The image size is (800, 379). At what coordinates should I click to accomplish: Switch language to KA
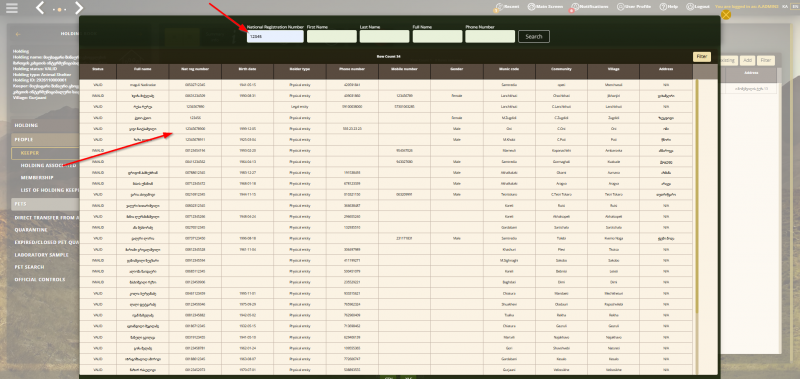click(x=784, y=7)
